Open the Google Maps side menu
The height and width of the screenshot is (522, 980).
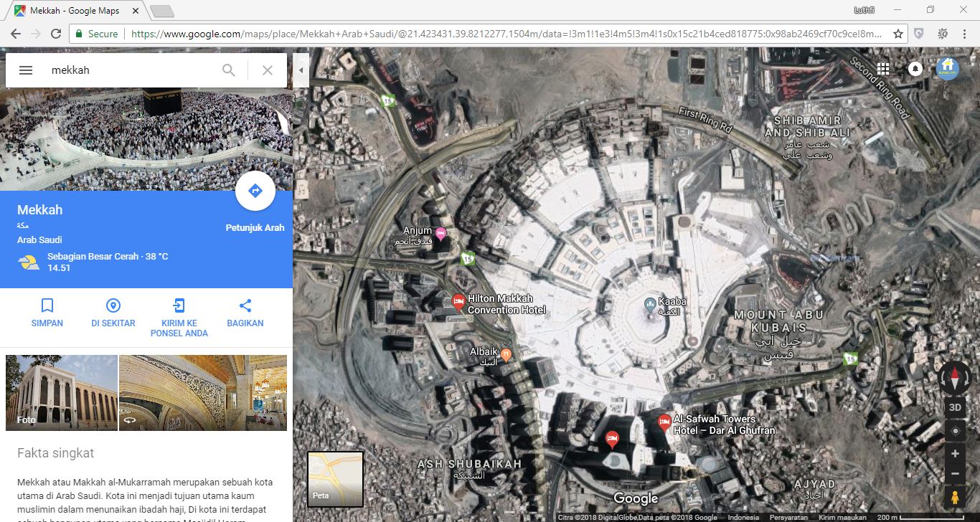point(25,70)
